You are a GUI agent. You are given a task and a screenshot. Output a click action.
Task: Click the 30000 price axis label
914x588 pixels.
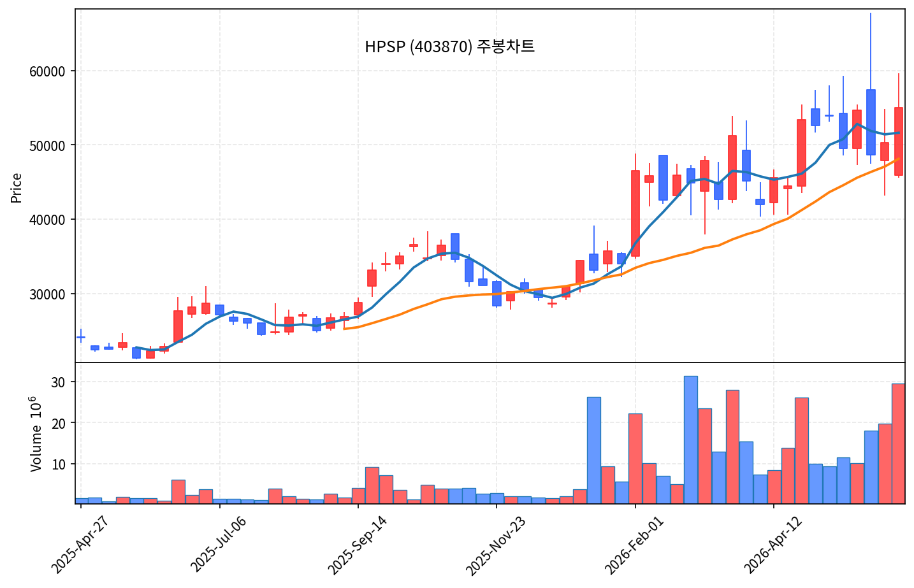point(48,294)
